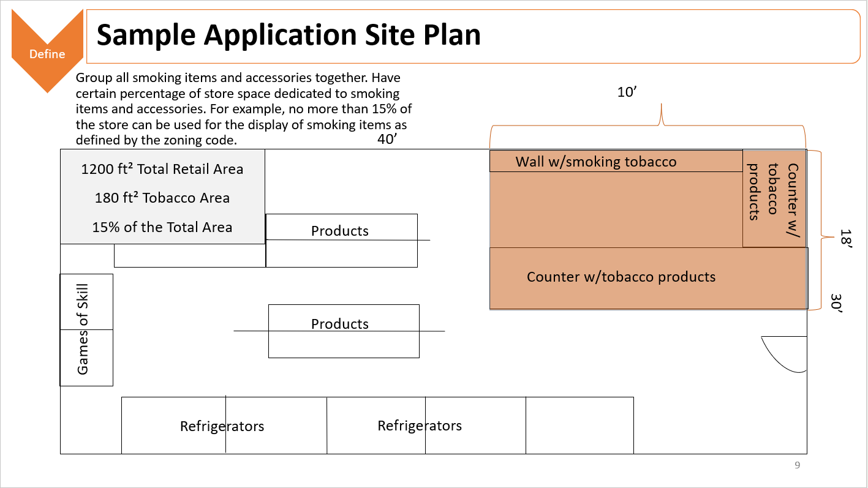Screen dimensions: 868x488
Task: Click the left Refrigerators label
Action: [222, 426]
